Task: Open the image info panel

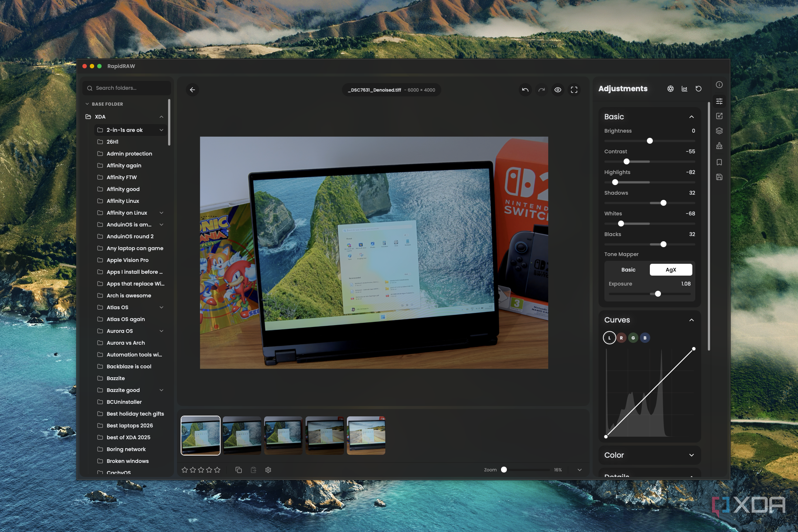Action: (719, 85)
